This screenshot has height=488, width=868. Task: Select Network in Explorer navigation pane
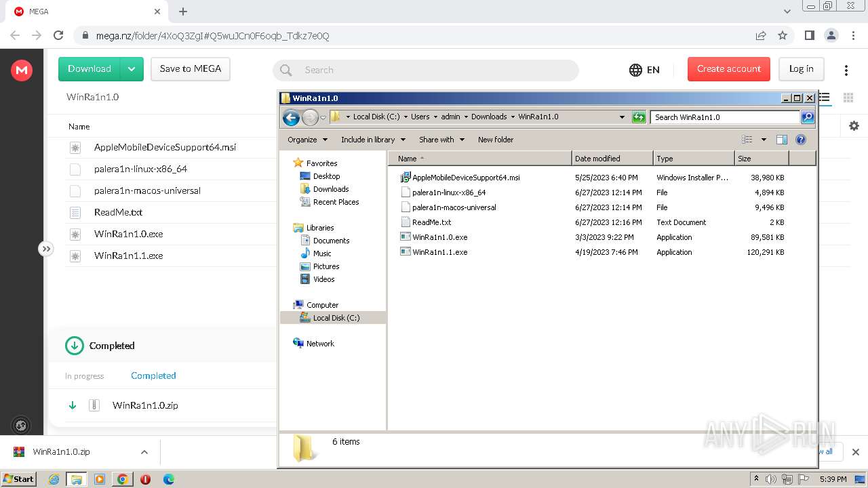coord(320,344)
